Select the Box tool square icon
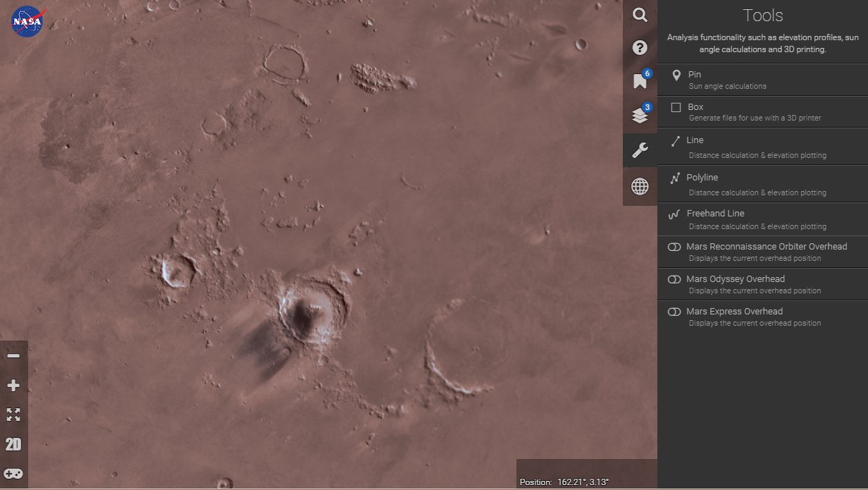Viewport: 868px width, 490px height. (x=676, y=107)
